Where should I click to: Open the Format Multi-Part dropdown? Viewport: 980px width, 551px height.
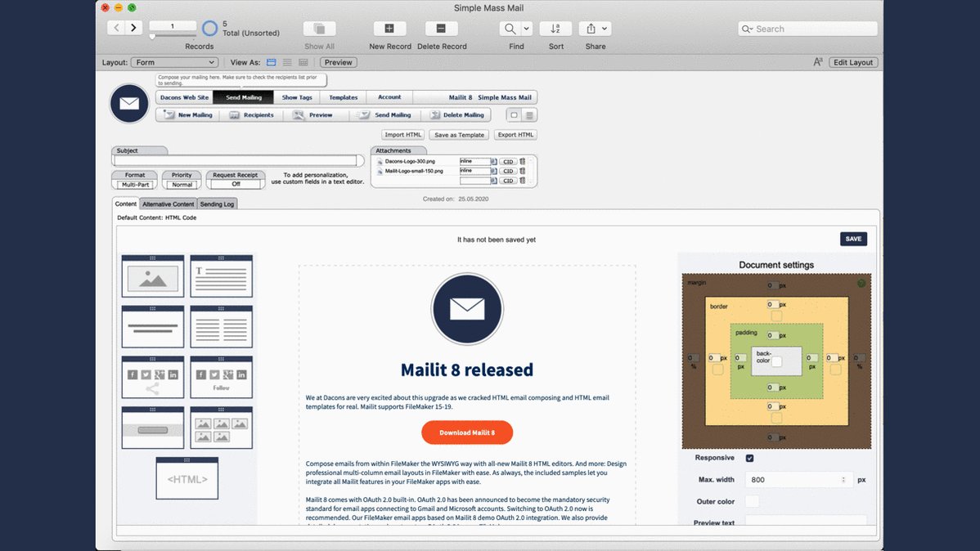(x=135, y=184)
